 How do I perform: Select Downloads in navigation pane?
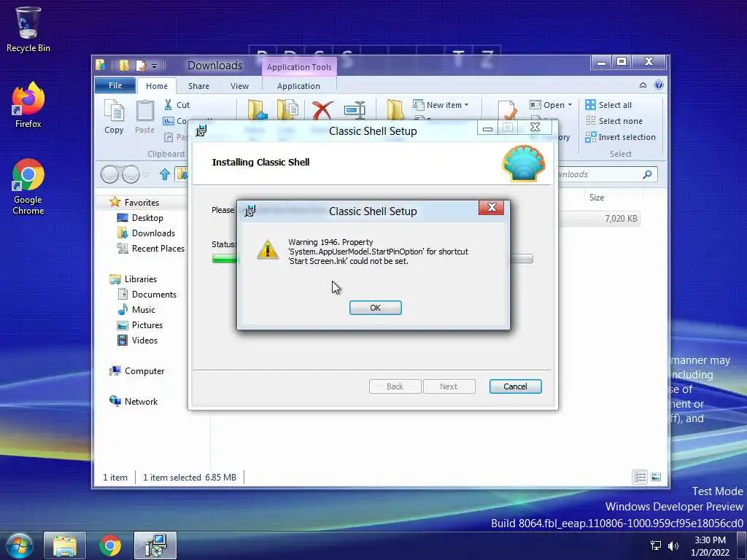click(x=146, y=233)
